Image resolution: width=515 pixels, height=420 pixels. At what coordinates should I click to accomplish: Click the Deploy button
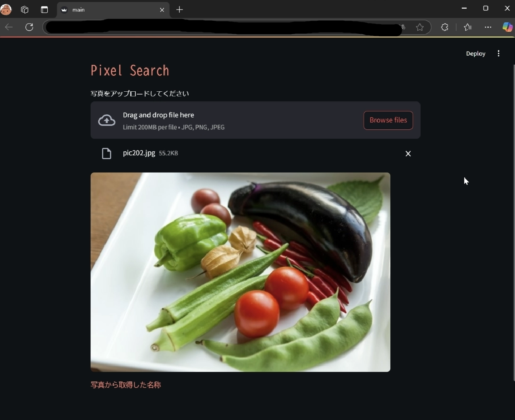[476, 54]
